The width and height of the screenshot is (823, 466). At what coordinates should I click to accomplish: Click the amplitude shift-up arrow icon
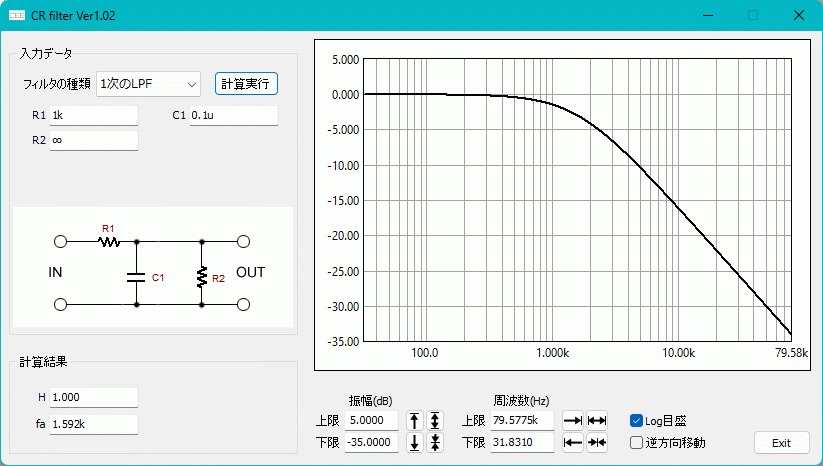click(x=415, y=420)
